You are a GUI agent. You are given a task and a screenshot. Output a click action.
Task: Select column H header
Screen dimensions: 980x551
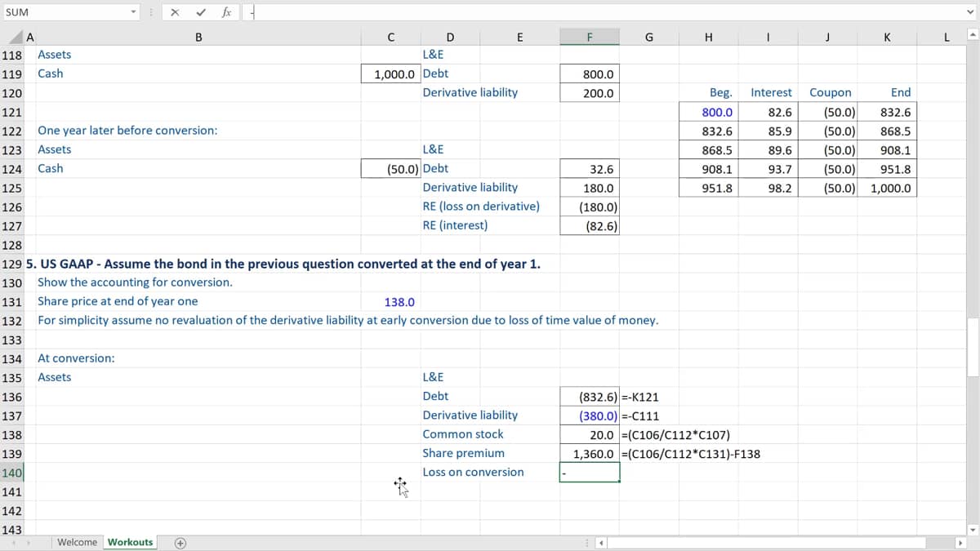(x=708, y=37)
